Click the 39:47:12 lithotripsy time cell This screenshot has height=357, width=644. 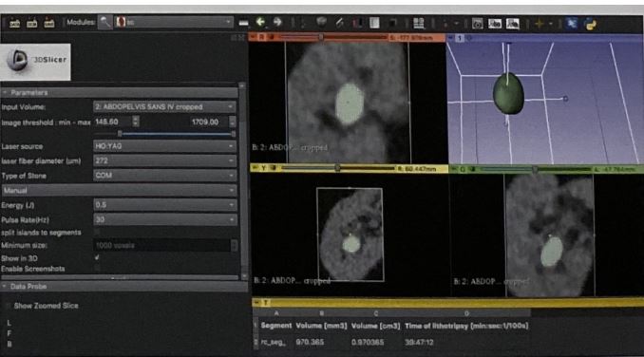[x=419, y=342]
